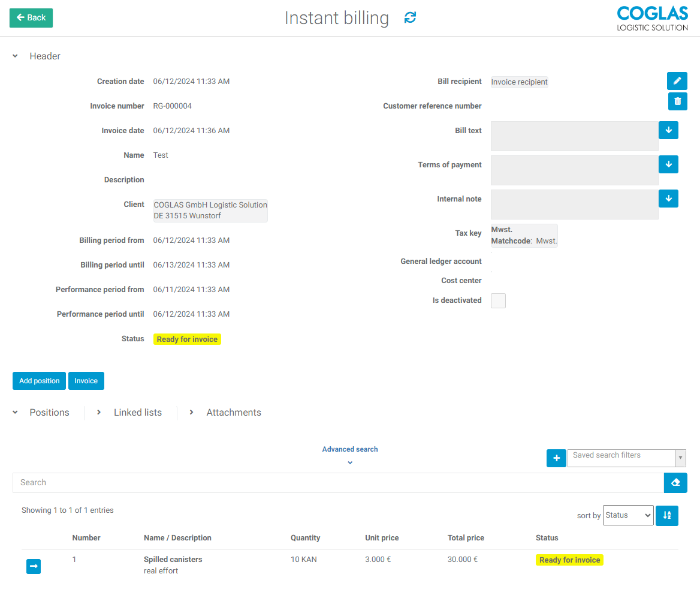Image resolution: width=700 pixels, height=592 pixels.
Task: Click the refresh icon beside Instant billing
Action: coord(410,18)
